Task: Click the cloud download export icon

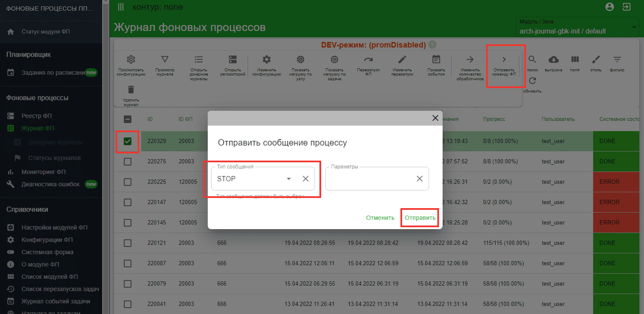Action: (x=553, y=60)
